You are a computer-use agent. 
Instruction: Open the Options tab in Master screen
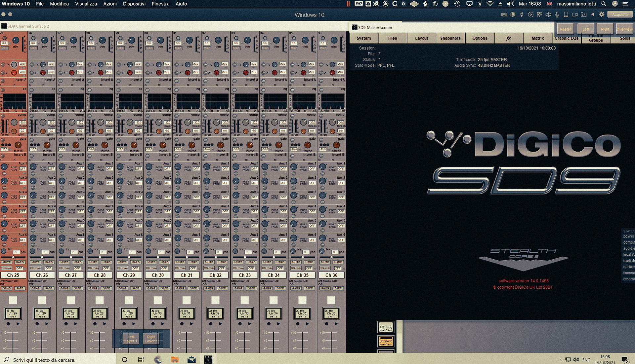(x=480, y=38)
